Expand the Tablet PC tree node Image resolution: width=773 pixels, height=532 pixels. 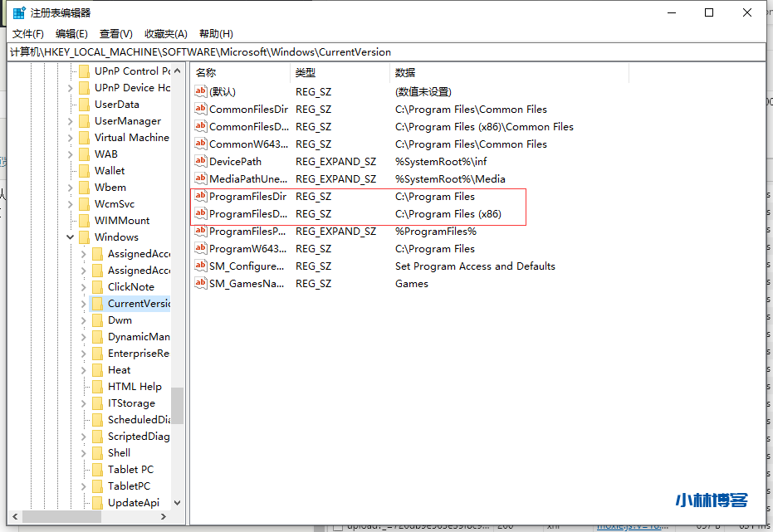pos(84,470)
